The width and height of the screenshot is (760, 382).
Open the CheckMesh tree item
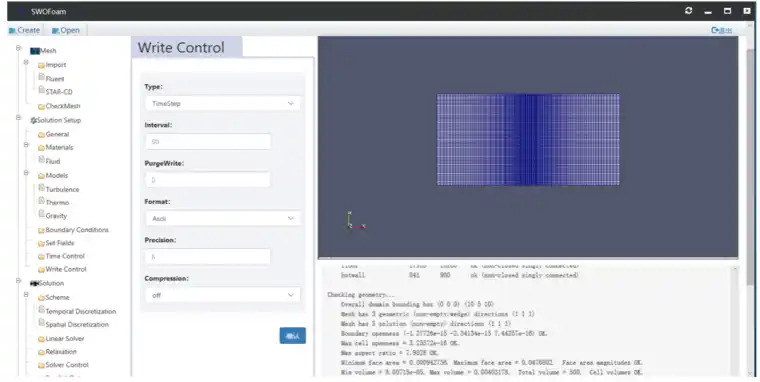(59, 106)
